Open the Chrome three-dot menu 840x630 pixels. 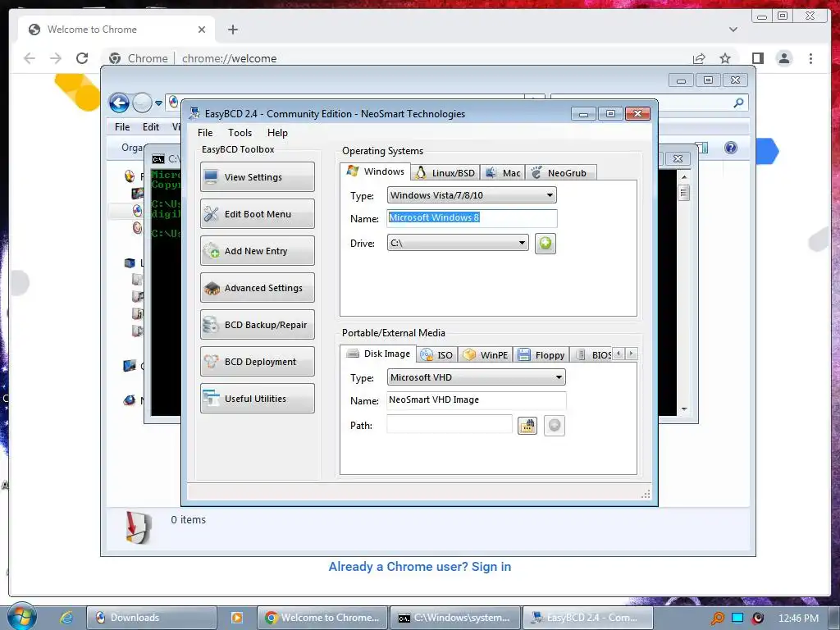[810, 58]
